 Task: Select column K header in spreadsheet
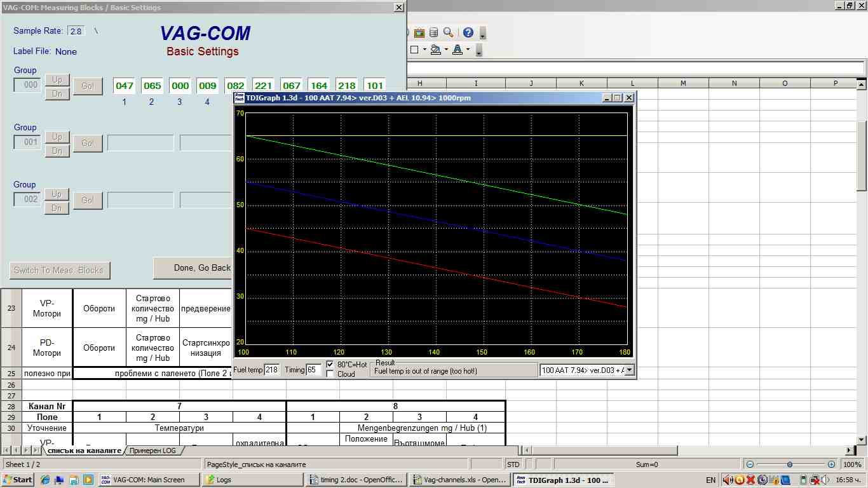coord(581,83)
